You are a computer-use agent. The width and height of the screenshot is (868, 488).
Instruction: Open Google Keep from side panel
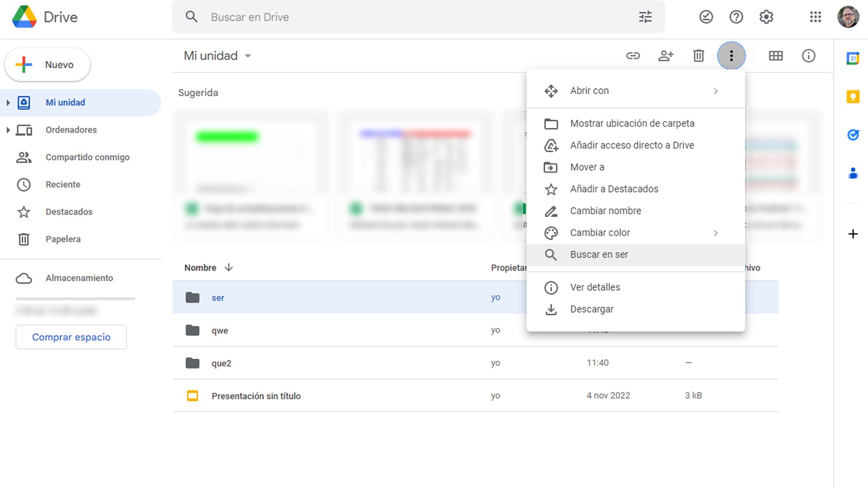click(x=853, y=97)
